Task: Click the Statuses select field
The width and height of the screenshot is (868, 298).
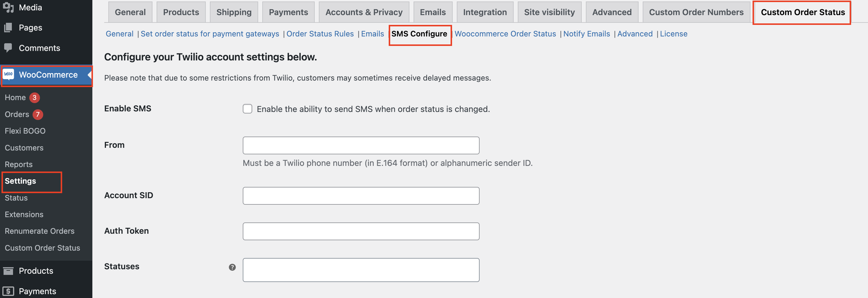Action: 361,270
